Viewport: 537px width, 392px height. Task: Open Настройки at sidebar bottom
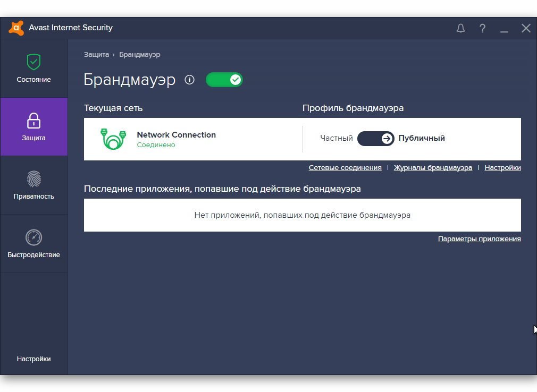tap(34, 359)
